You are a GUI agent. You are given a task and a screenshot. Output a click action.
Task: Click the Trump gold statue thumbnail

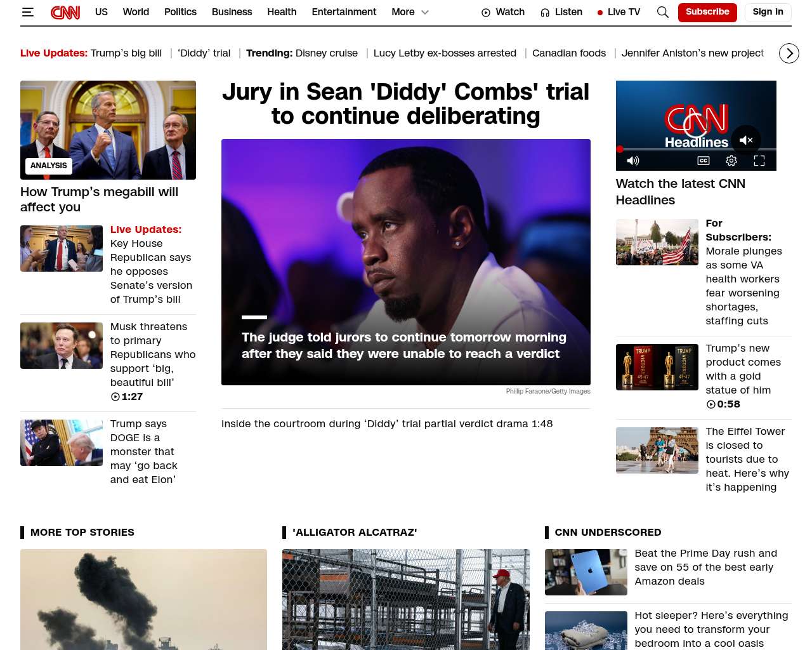[657, 367]
